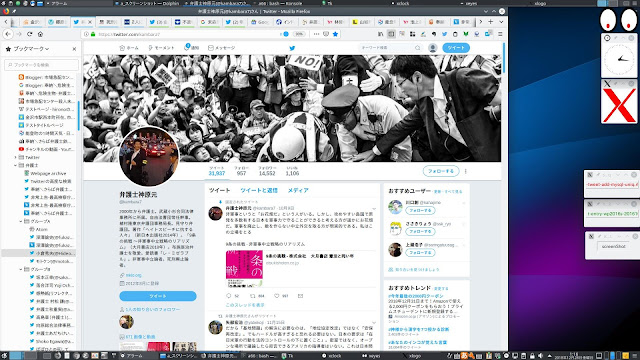Focus the bookmarks search field

[41, 65]
